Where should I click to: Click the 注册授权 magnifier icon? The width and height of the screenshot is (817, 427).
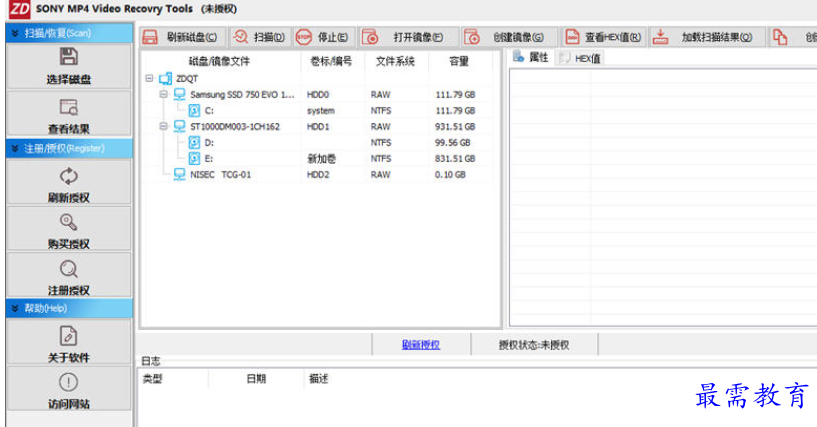68,269
